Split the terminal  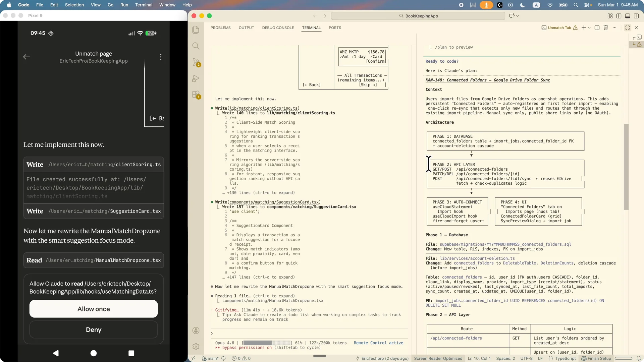(597, 28)
